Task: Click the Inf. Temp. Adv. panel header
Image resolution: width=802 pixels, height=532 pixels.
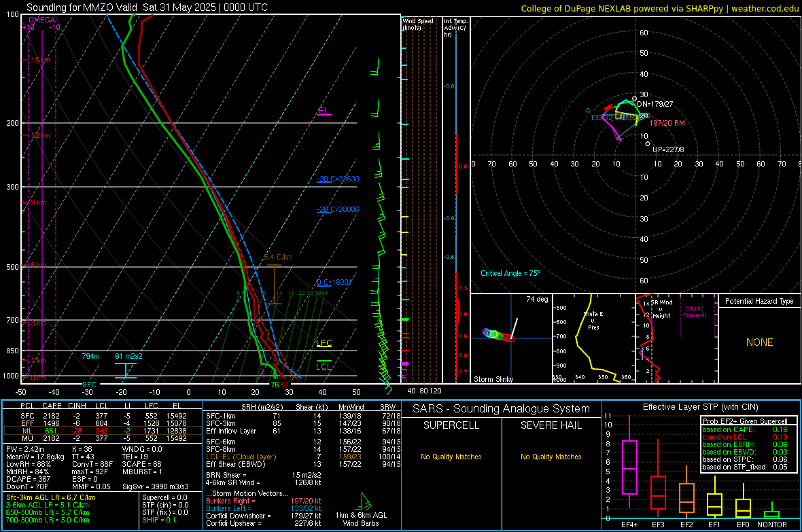Action: pyautogui.click(x=456, y=28)
